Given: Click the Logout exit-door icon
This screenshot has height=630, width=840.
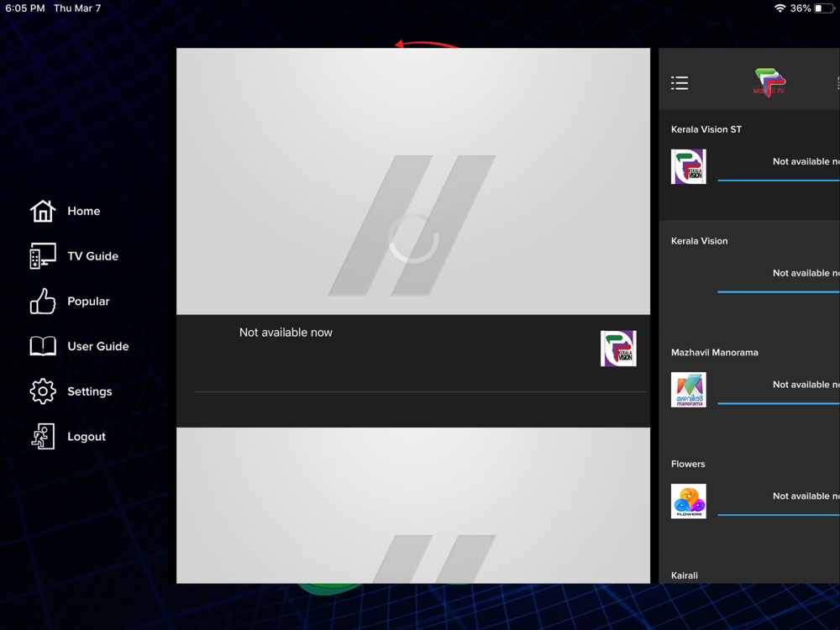Looking at the screenshot, I should pyautogui.click(x=43, y=437).
